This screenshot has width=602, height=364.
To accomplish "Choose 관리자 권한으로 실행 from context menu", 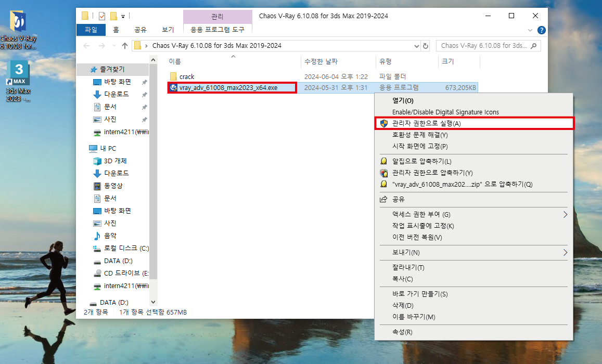I will 474,123.
